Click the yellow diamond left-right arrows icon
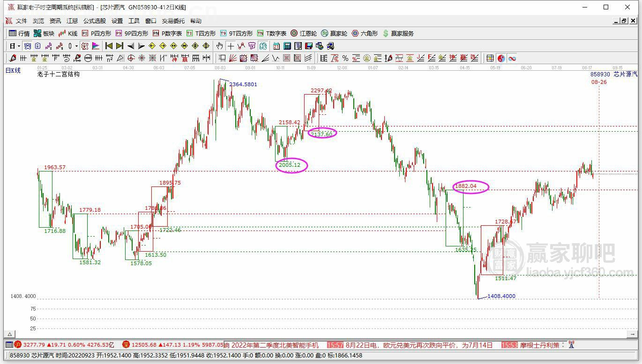Screen dimensions: 642x364 pos(173,46)
